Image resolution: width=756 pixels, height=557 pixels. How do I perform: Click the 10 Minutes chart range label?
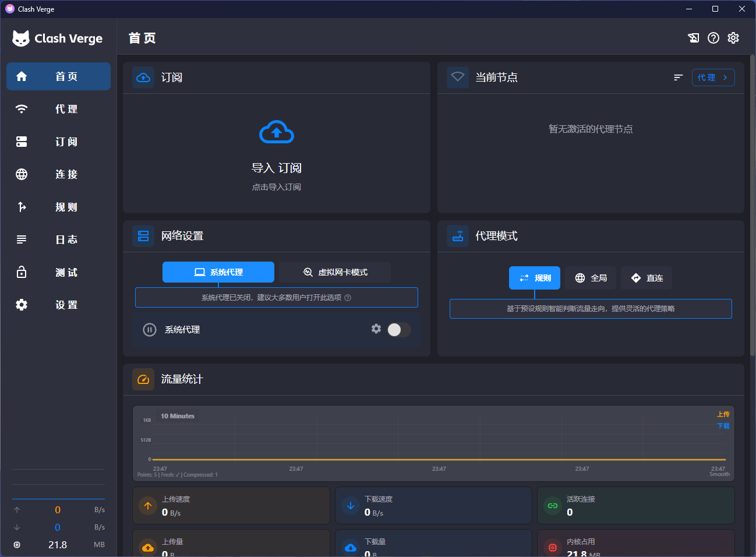click(x=178, y=416)
